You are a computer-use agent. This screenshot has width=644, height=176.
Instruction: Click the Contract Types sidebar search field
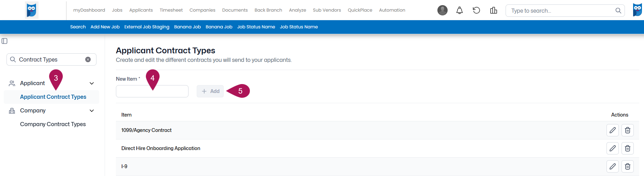[x=51, y=59]
